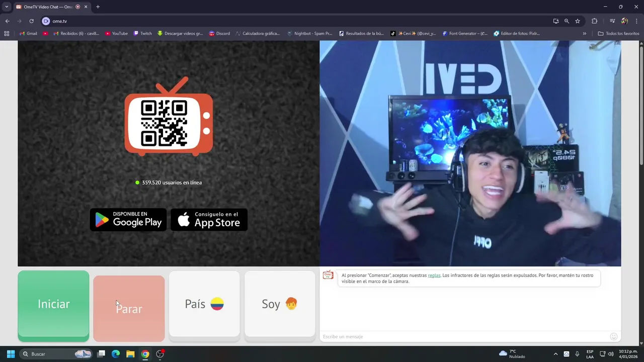Open the browser extensions puzzle icon
This screenshot has width=644, height=362.
[594, 21]
